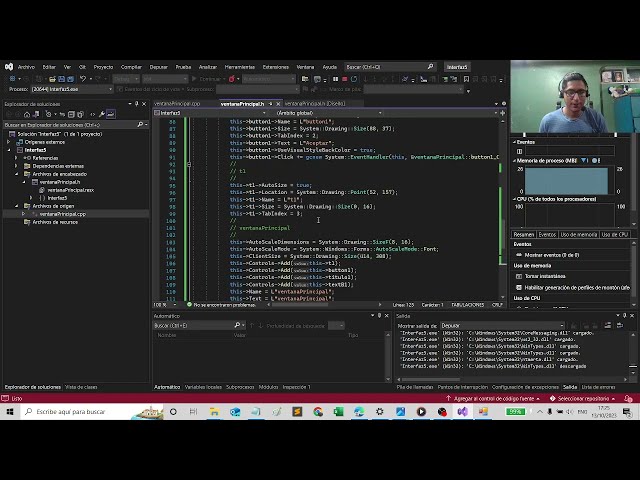Toggle Habilitar generación de perfiles de montón checkbox
The image size is (640, 480).
click(x=519, y=287)
